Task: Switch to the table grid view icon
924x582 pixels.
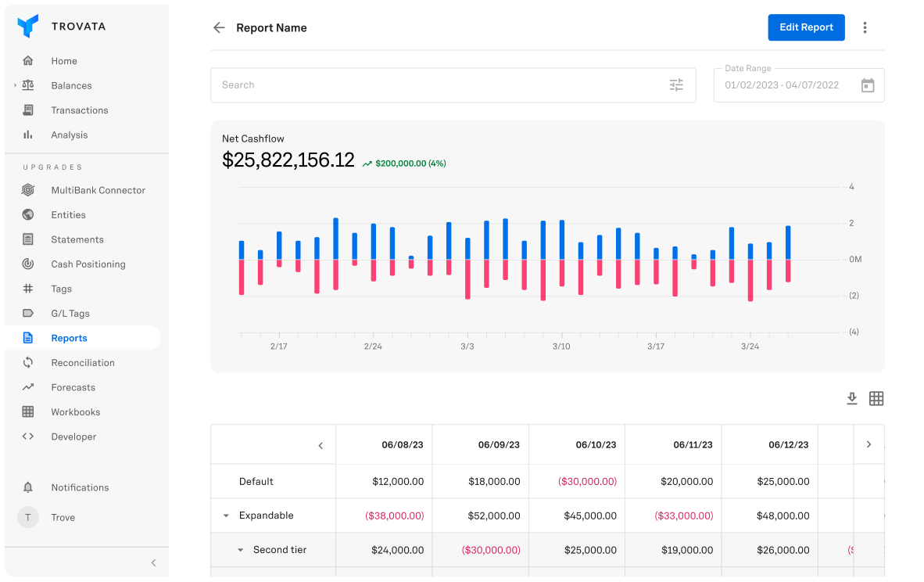Action: coord(876,399)
